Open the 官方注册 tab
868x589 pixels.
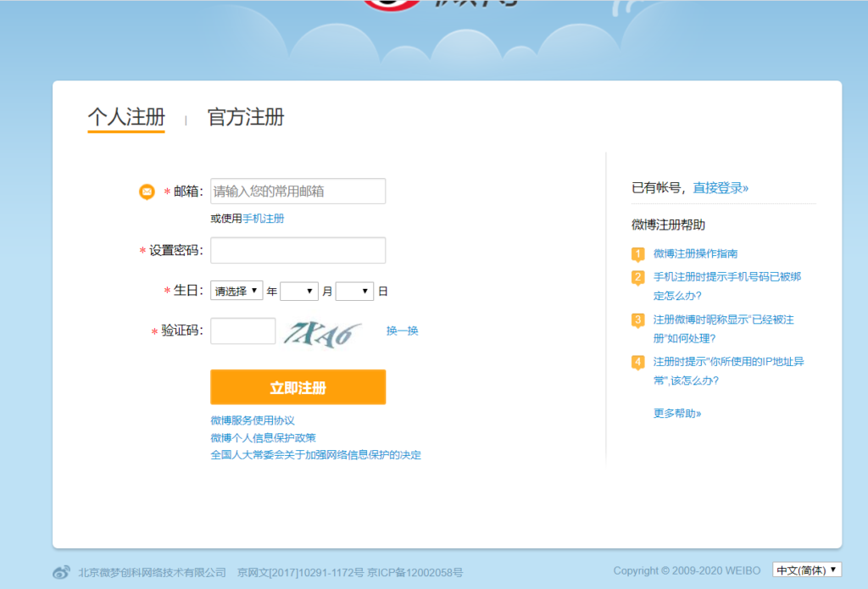tap(246, 117)
